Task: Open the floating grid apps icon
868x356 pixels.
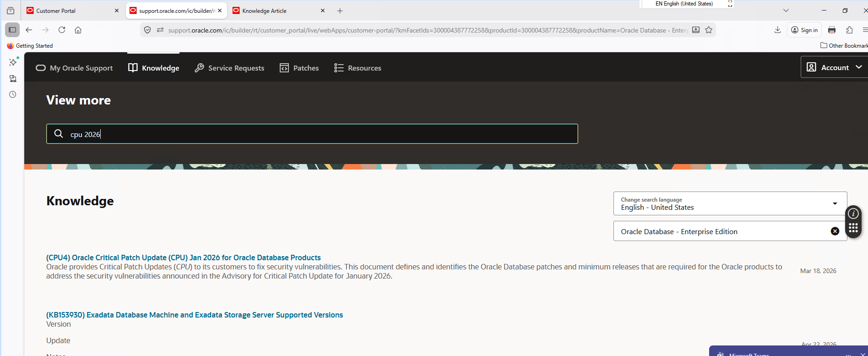Action: tap(853, 228)
